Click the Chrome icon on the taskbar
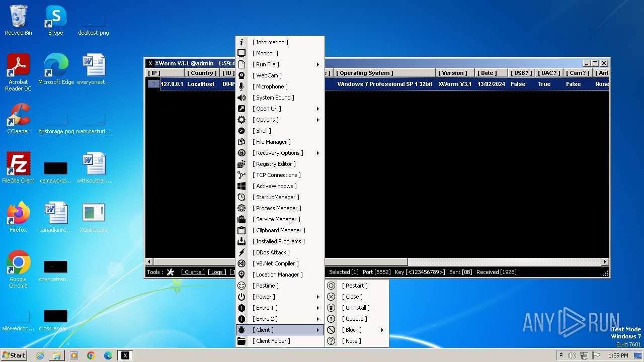This screenshot has width=644, height=362. [x=91, y=355]
